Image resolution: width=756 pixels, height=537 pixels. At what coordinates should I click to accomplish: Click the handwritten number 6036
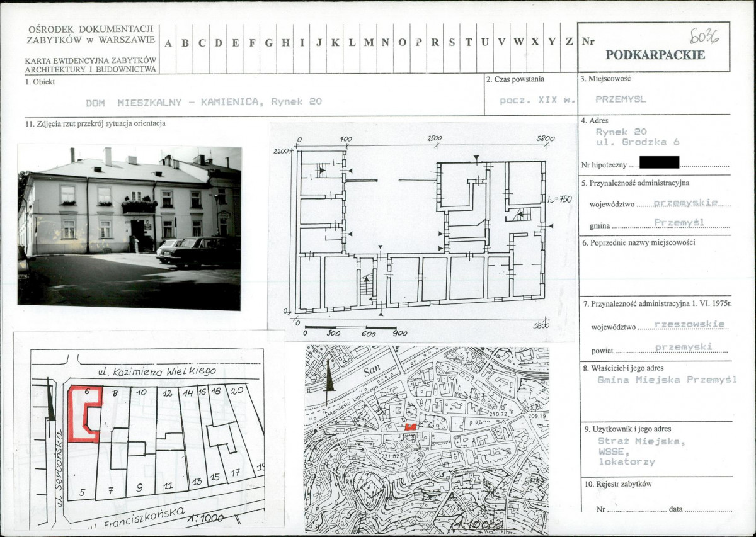(704, 36)
